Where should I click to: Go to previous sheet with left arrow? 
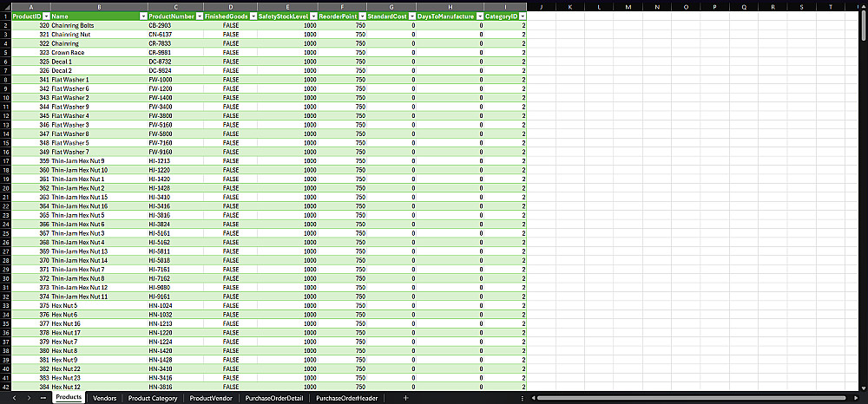coord(15,398)
